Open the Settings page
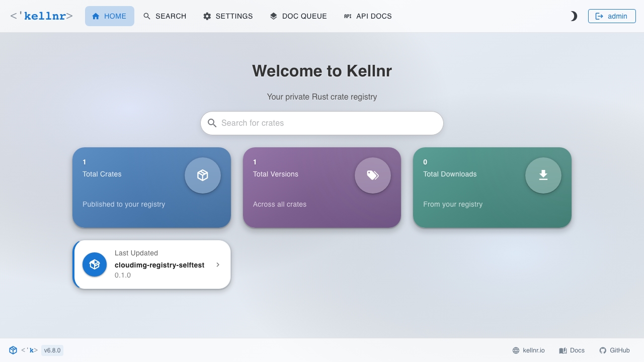This screenshot has height=362, width=644. [x=228, y=16]
